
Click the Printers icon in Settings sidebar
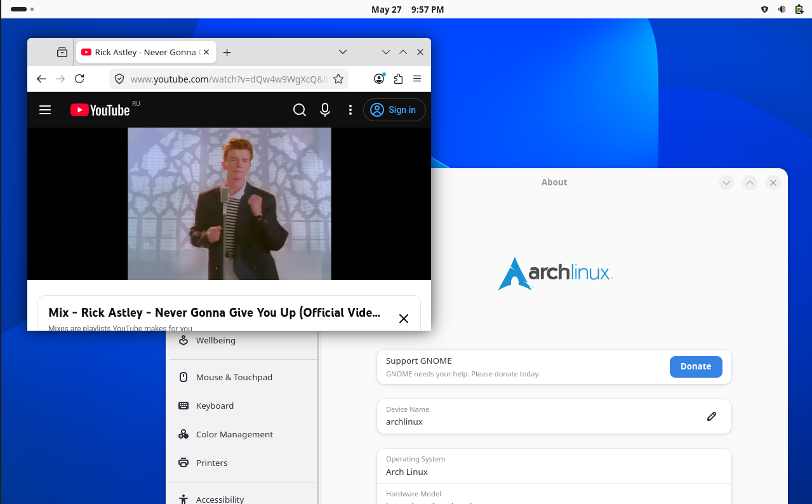pyautogui.click(x=183, y=463)
